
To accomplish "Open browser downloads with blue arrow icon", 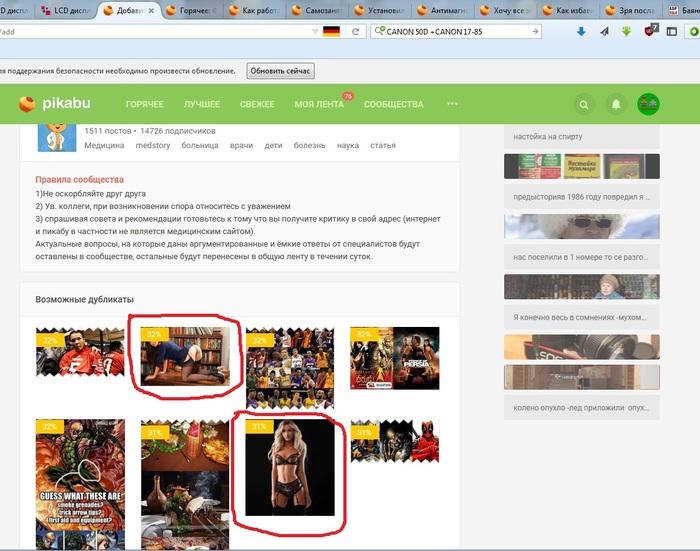I will (x=582, y=32).
